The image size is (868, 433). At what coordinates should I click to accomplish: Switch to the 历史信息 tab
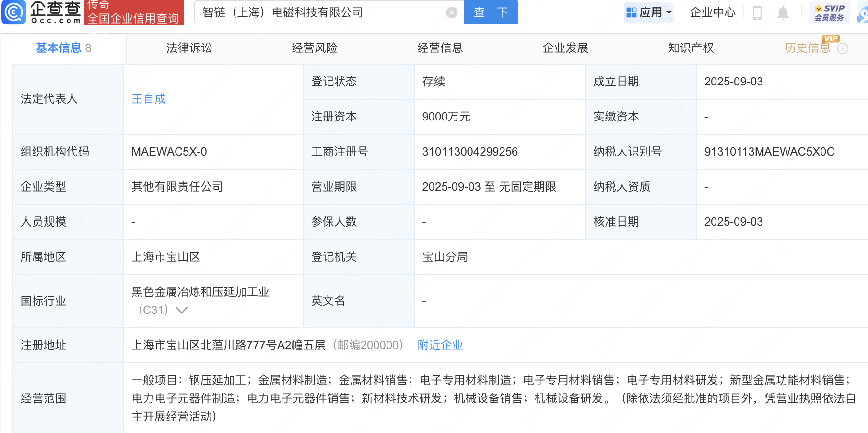[808, 48]
